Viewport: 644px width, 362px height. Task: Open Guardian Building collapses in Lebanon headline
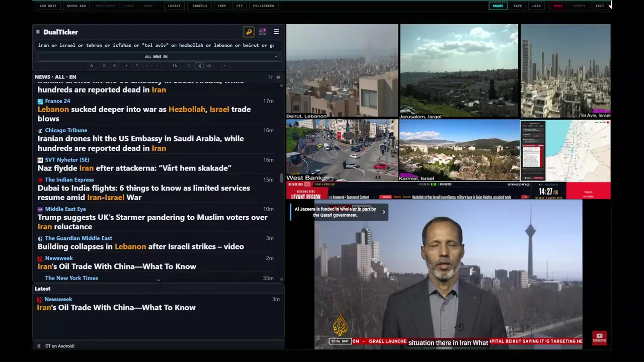coord(140,246)
